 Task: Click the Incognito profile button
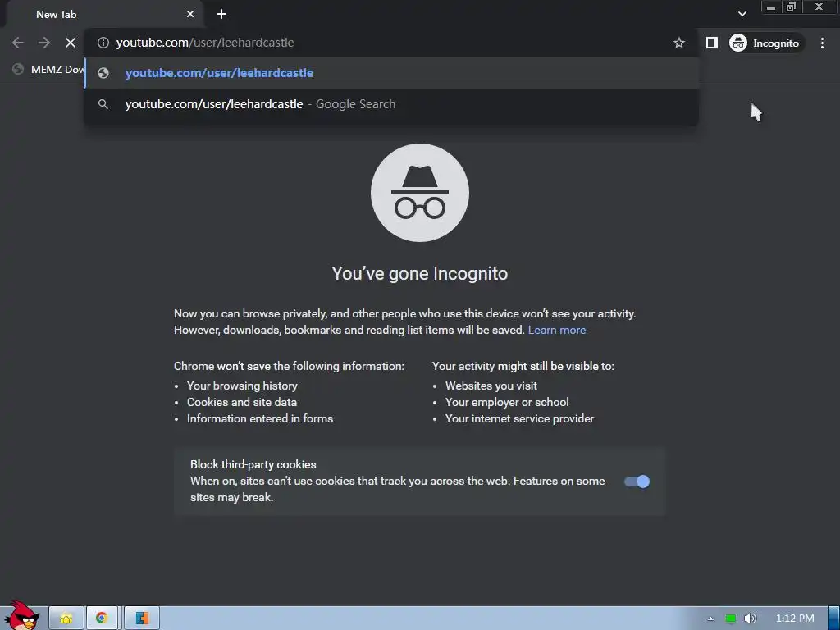coord(765,43)
